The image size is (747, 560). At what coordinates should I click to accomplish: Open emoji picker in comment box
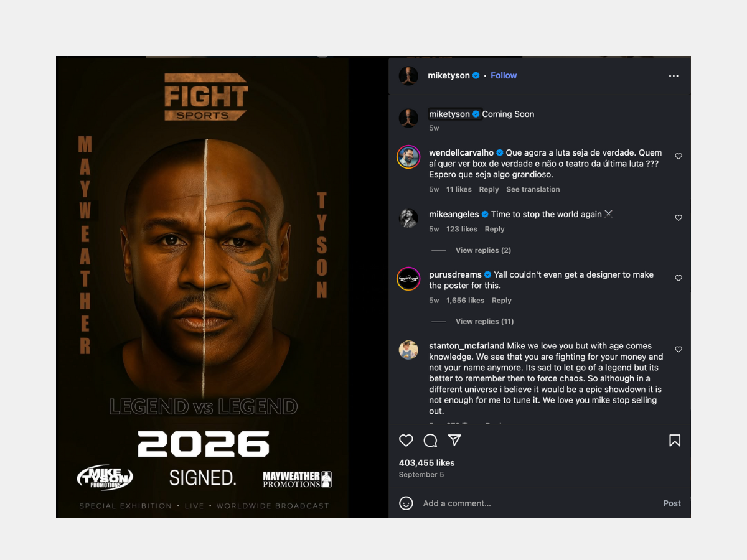coord(406,503)
